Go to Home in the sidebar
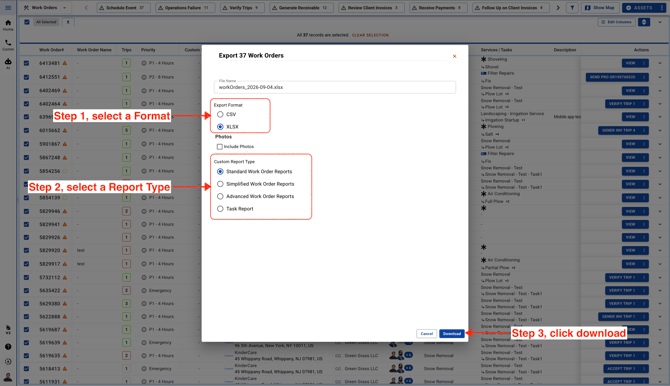670x386 pixels. tap(8, 25)
